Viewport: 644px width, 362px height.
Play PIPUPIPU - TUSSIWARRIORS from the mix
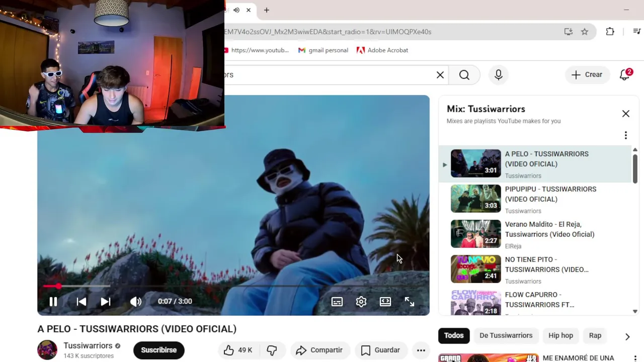[x=535, y=199]
